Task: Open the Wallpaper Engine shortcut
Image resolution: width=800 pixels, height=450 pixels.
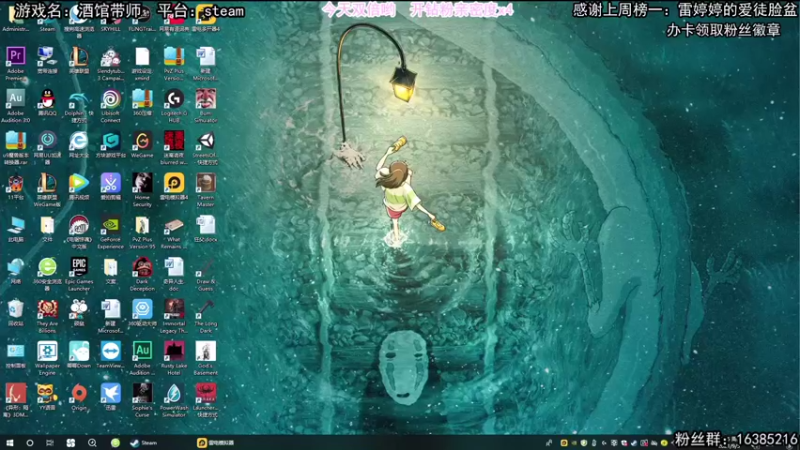Action: pyautogui.click(x=47, y=358)
